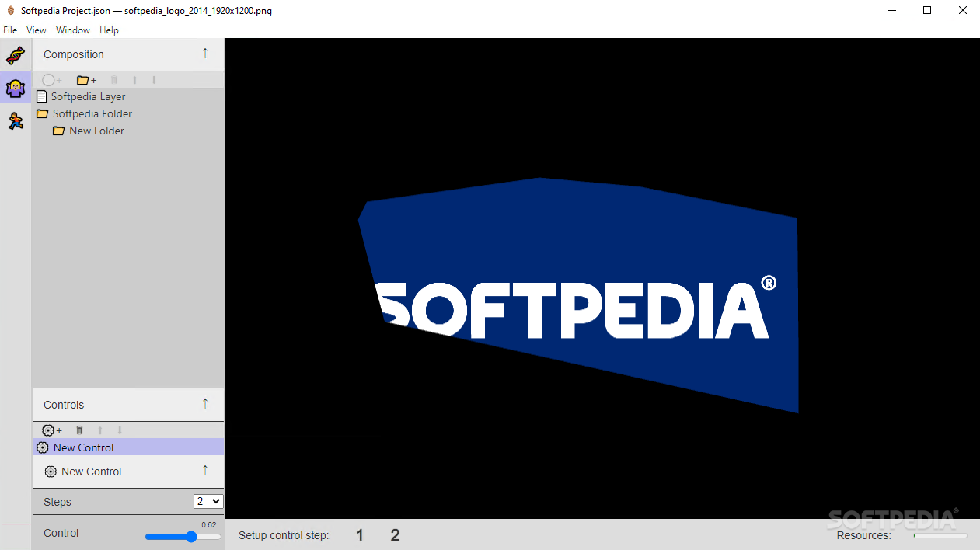
Task: Open the File menu
Action: 10,30
